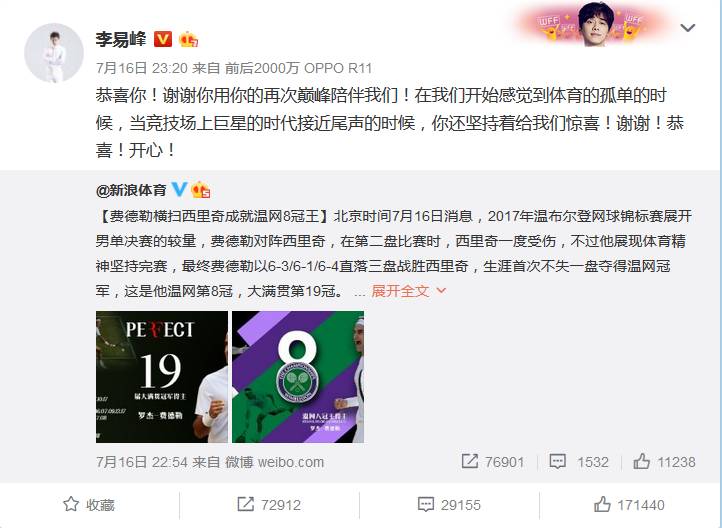Toggle like on post with 171440 likes
Image resolution: width=722 pixels, height=528 pixels.
pos(629,505)
